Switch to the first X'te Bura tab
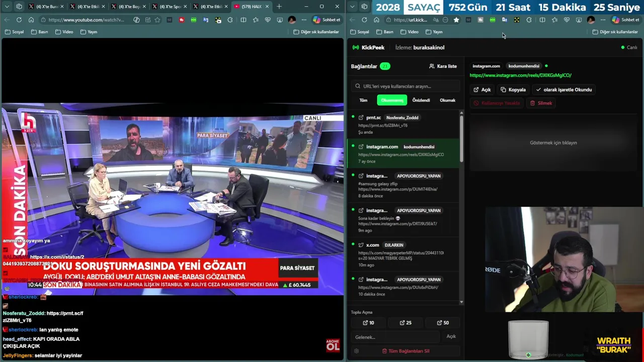Image resolution: width=644 pixels, height=362 pixels. [46, 7]
